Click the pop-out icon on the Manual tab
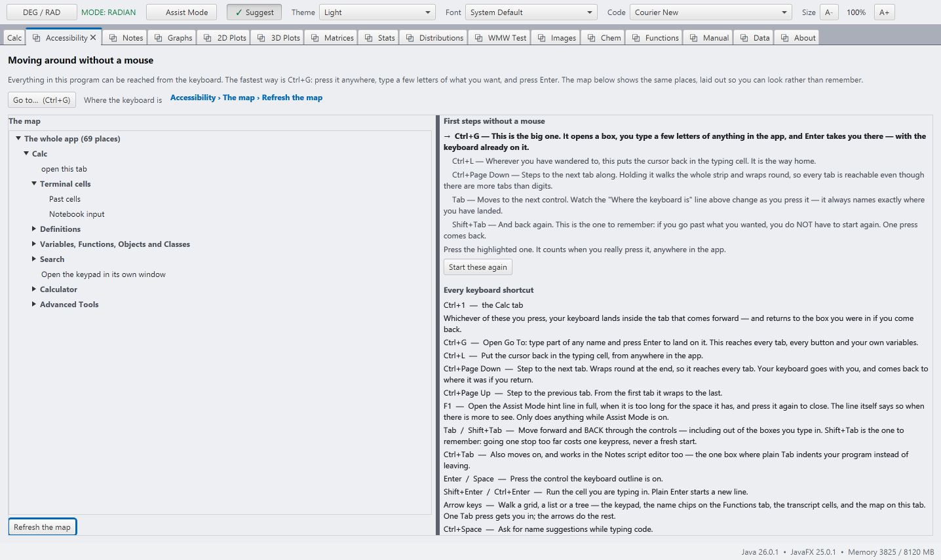The width and height of the screenshot is (941, 560). click(x=694, y=38)
